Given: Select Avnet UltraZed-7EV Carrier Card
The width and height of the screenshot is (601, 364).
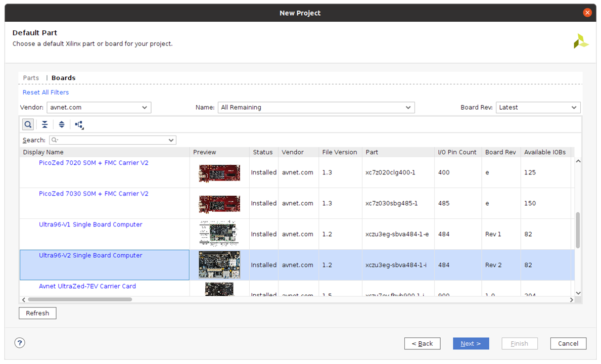Looking at the screenshot, I should (x=87, y=286).
